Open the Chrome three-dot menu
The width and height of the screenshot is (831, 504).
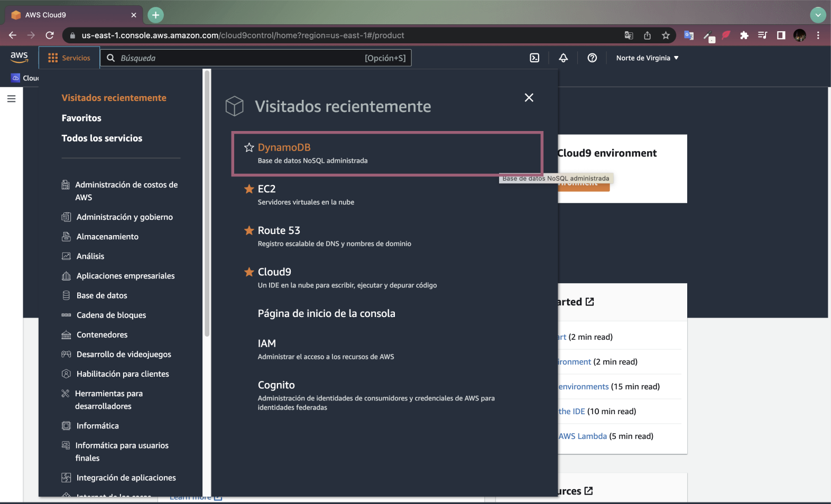click(818, 35)
